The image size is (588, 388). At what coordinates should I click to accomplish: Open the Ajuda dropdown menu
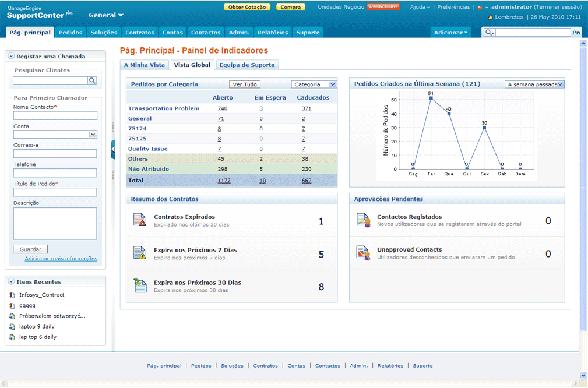(420, 7)
